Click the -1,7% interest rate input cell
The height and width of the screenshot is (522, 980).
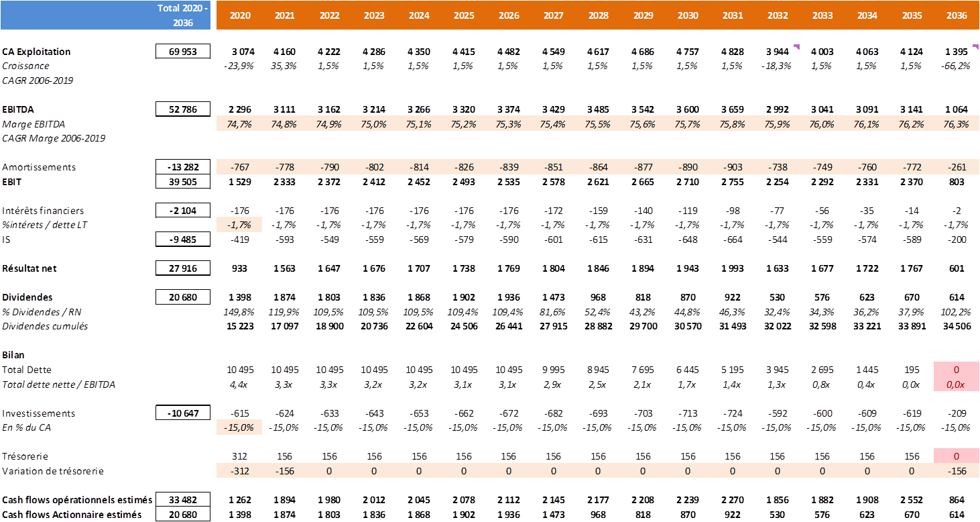pyautogui.click(x=240, y=225)
